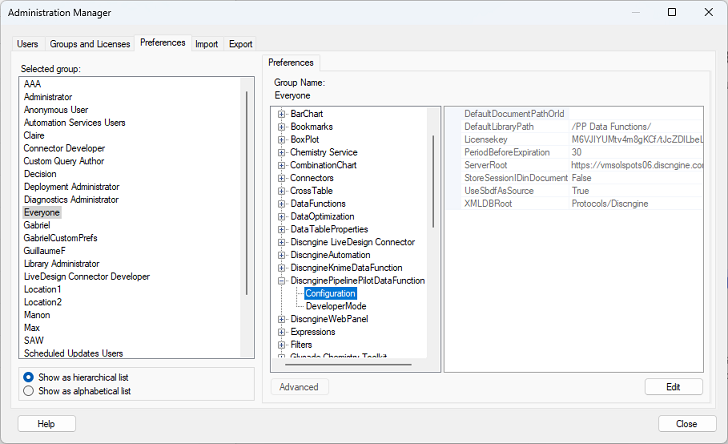Expand the BoxPlot tree node
This screenshot has width=728, height=444.
(x=281, y=139)
